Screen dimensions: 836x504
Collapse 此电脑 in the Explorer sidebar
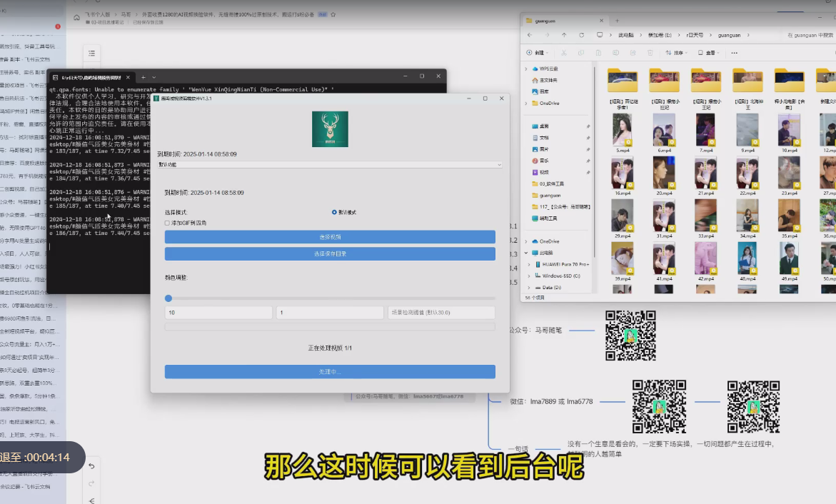pyautogui.click(x=525, y=252)
